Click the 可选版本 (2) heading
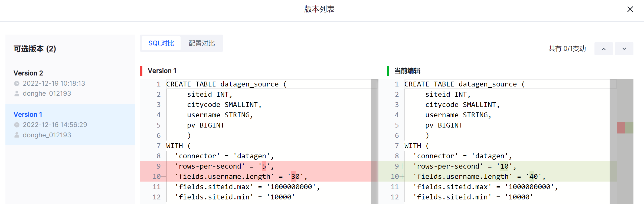The width and height of the screenshot is (644, 204). (35, 49)
